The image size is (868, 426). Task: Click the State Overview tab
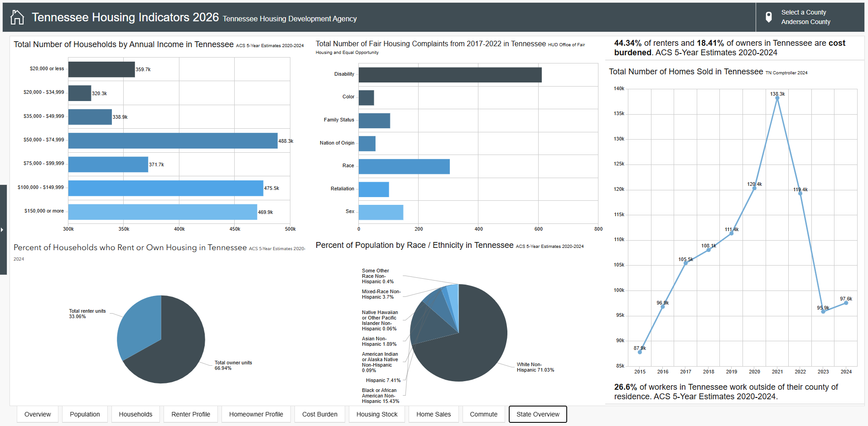[x=538, y=414]
